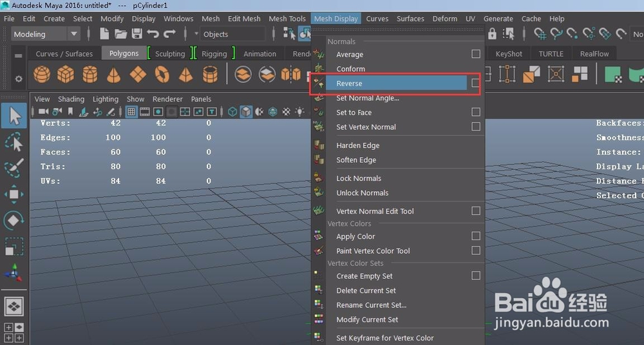
Task: Click the Undo arrow icon
Action: (x=153, y=33)
